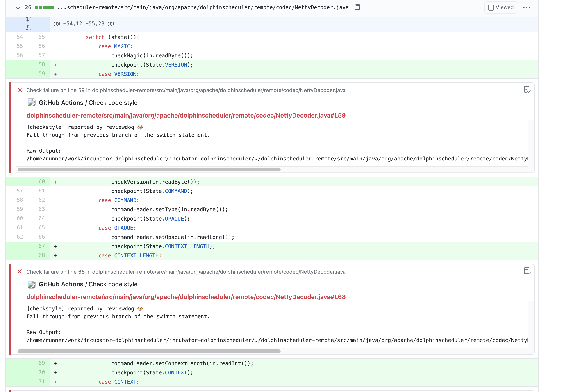
Task: Click 'Check failure on line 59' heading text
Action: coord(186,90)
